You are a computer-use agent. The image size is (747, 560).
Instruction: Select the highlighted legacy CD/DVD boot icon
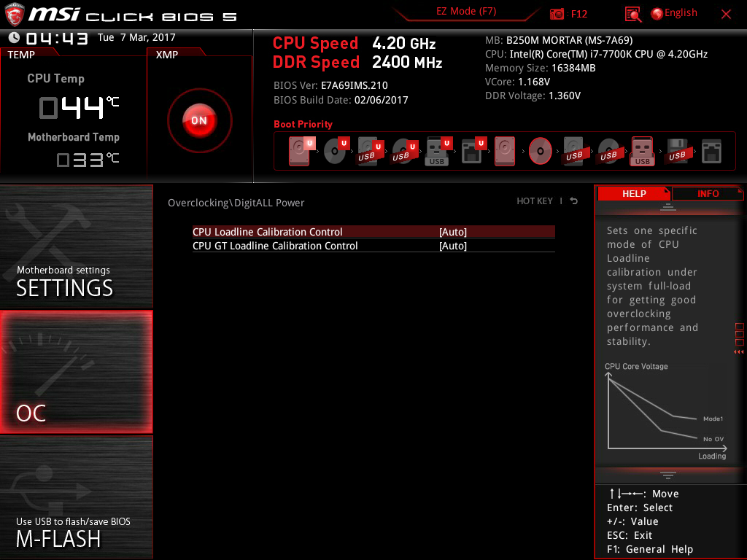[x=541, y=151]
